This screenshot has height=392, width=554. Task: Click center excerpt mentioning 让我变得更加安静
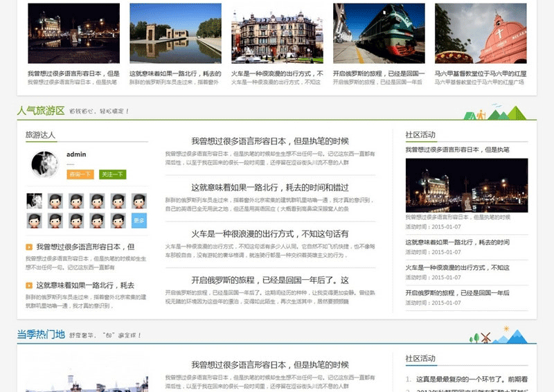coord(270,297)
